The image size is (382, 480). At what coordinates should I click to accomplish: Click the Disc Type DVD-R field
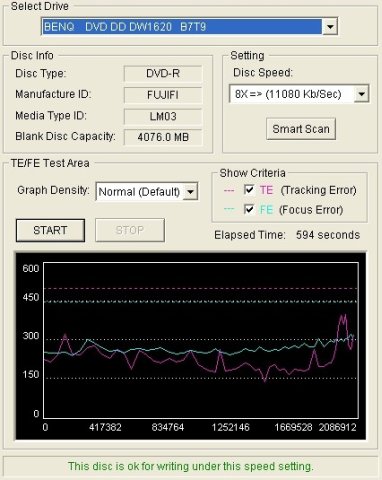tap(163, 73)
